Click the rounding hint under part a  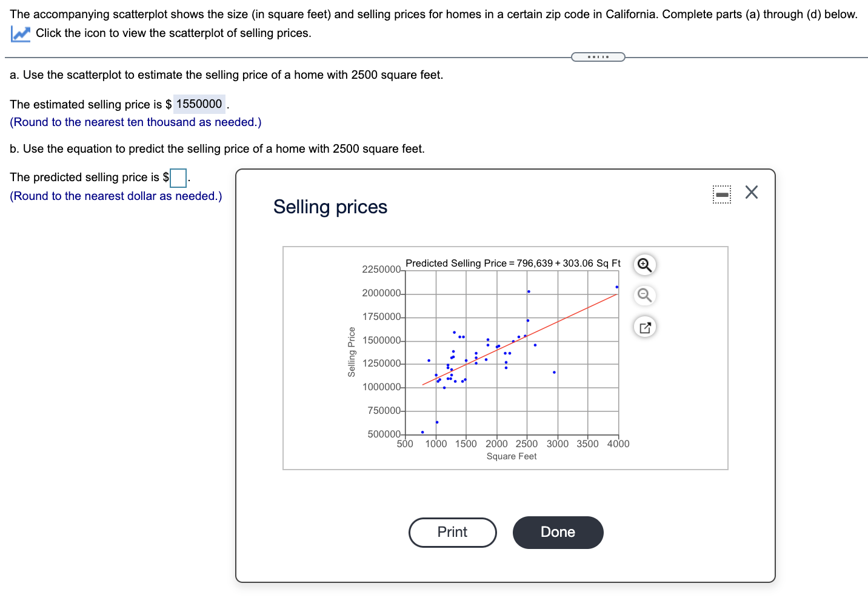[x=135, y=122]
